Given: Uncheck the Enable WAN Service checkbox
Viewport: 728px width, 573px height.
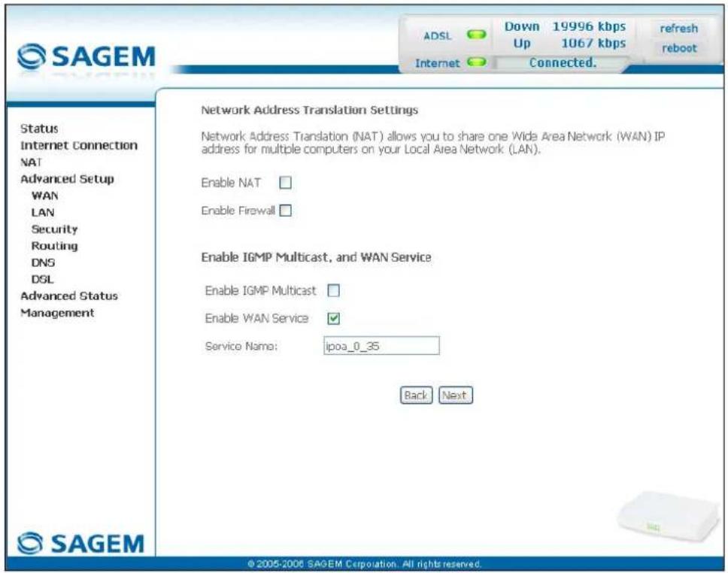Looking at the screenshot, I should pyautogui.click(x=333, y=319).
